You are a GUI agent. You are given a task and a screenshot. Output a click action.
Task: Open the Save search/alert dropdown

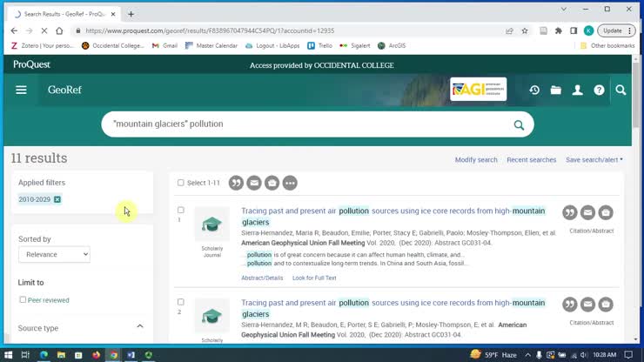click(x=594, y=160)
